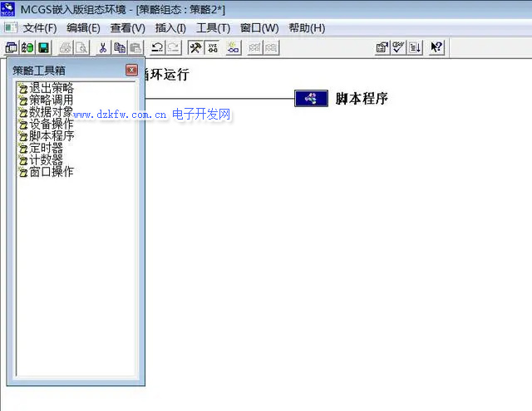Image resolution: width=532 pixels, height=411 pixels.
Task: Close the 策略工具箱 panel
Action: (131, 70)
